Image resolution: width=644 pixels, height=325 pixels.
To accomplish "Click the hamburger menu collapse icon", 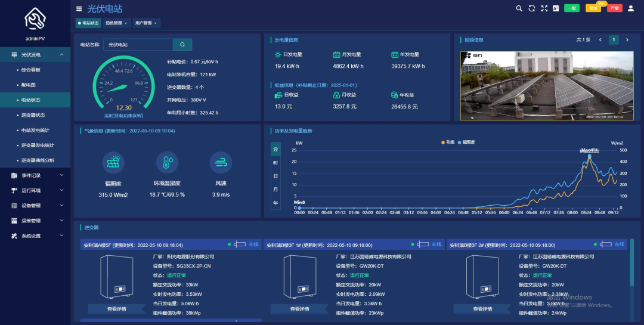I will pyautogui.click(x=79, y=8).
